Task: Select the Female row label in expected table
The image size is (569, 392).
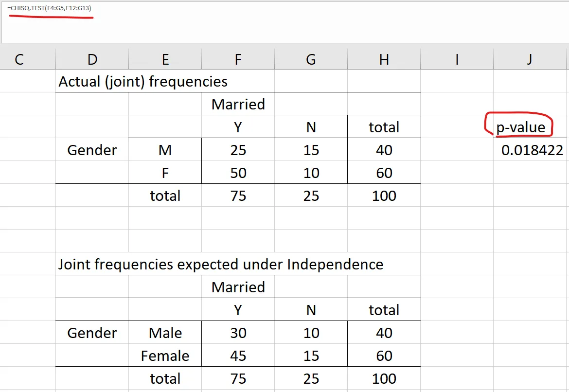Action: click(165, 356)
